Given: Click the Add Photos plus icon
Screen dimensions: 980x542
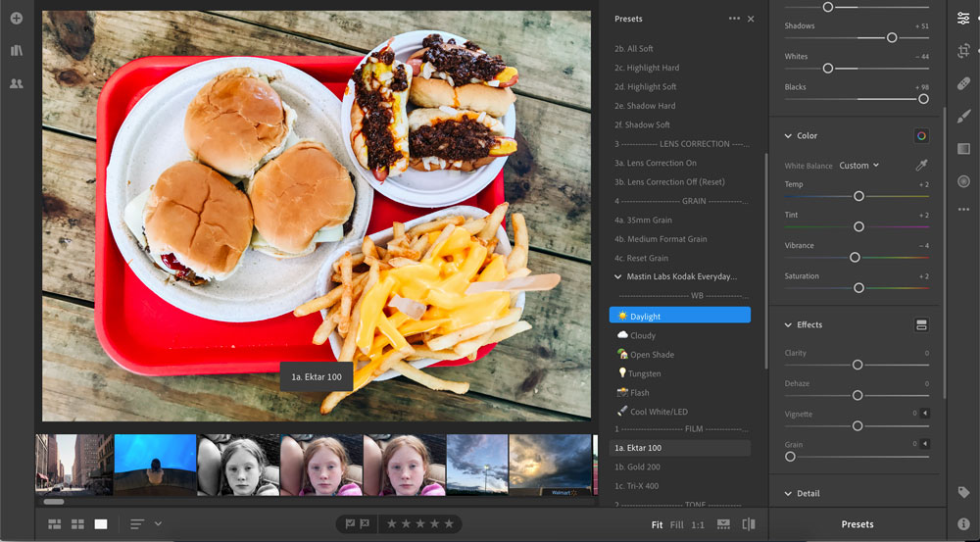Looking at the screenshot, I should click(16, 19).
